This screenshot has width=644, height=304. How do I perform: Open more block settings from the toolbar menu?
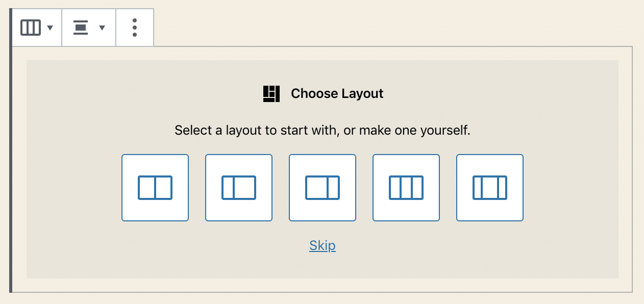pyautogui.click(x=134, y=27)
